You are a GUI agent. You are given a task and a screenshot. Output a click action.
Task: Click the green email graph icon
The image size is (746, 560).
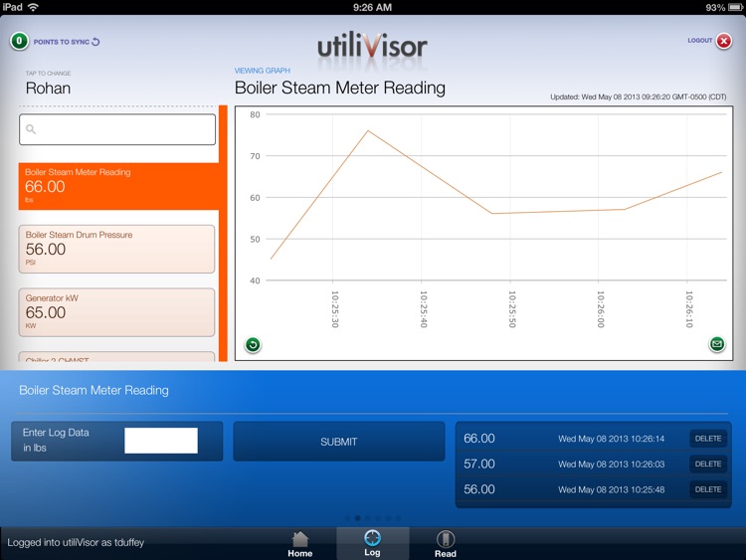click(x=717, y=343)
